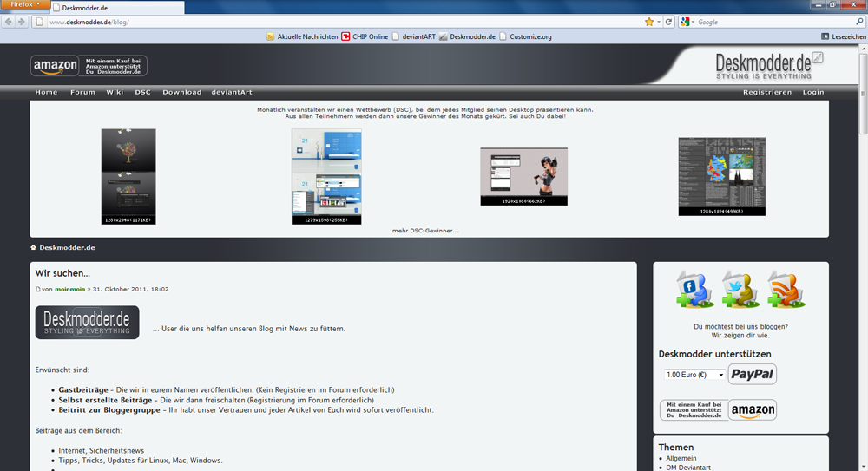Click the Wir zeigen dir wie link
868x471 pixels.
click(x=740, y=336)
